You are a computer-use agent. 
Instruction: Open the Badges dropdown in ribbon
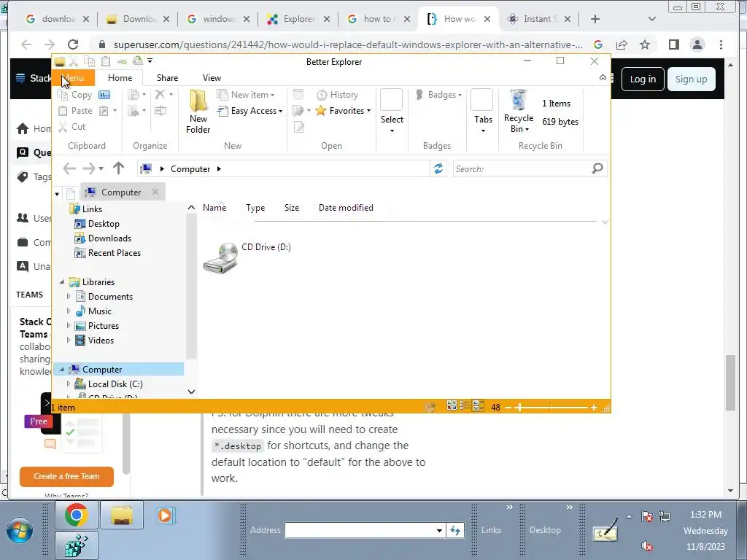[438, 95]
